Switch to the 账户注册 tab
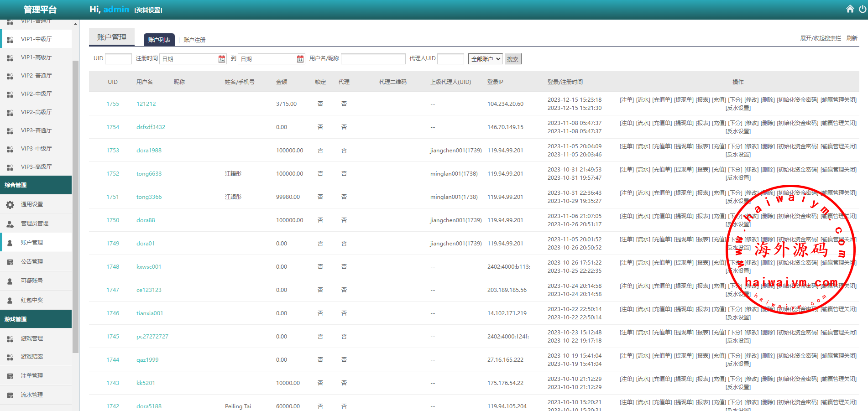The width and height of the screenshot is (868, 411). point(194,40)
